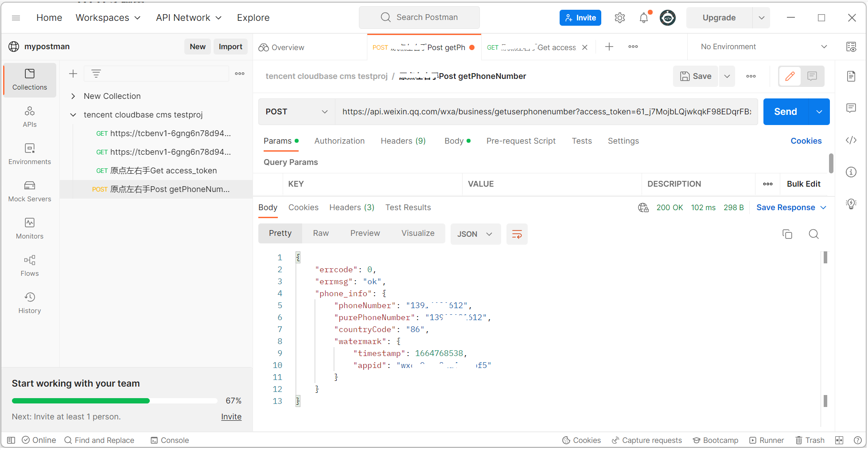
Task: Open the History sidebar panel
Action: coord(30,303)
